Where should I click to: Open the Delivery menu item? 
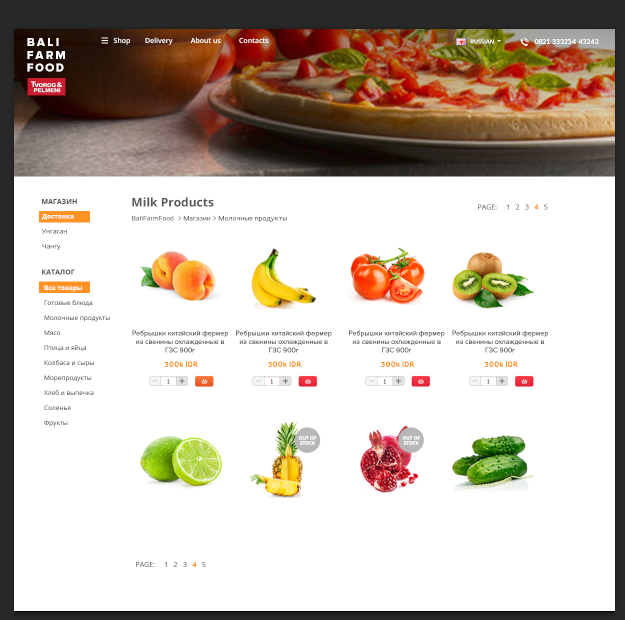pos(159,40)
